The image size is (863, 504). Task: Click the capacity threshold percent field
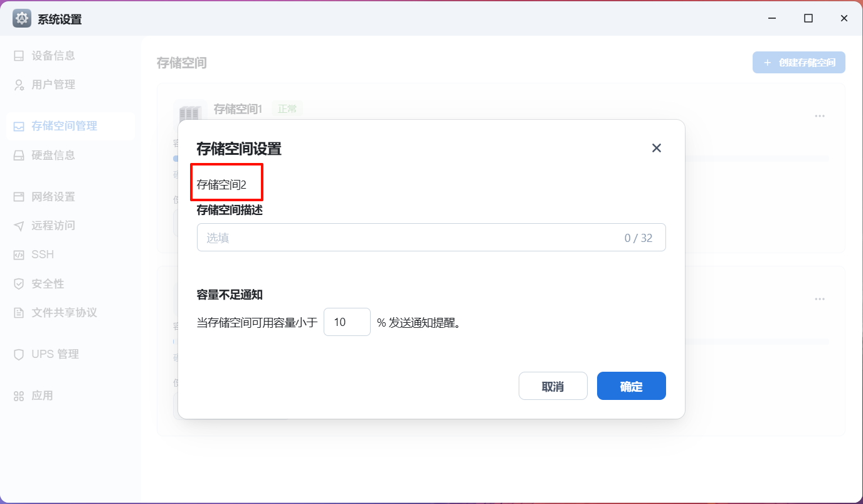(x=347, y=322)
